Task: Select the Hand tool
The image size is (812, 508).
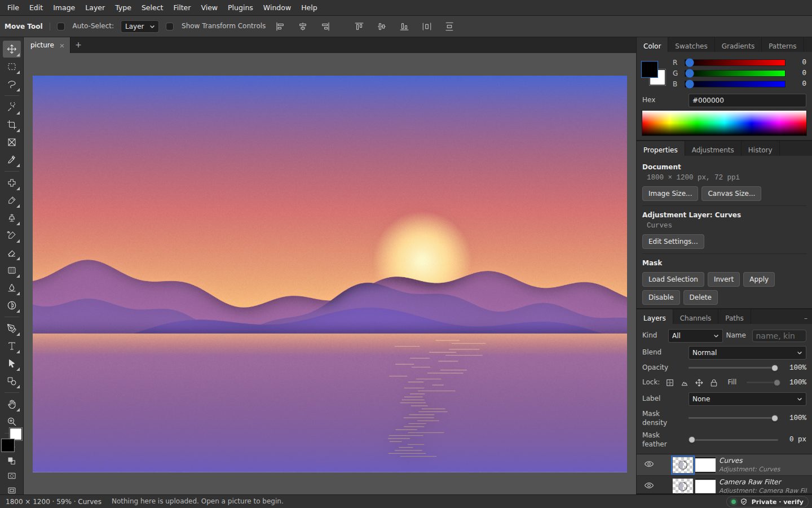Action: click(x=11, y=404)
